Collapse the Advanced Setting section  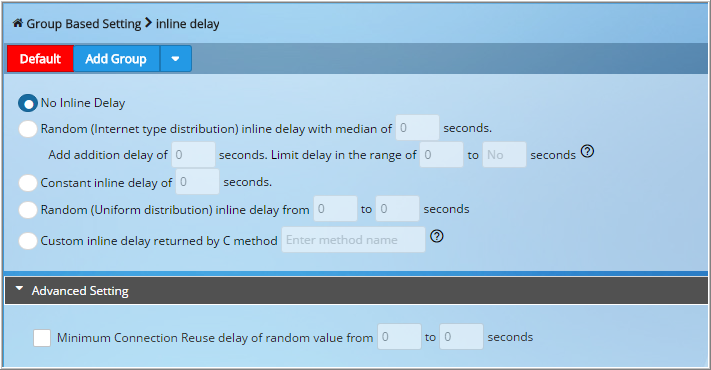pyautogui.click(x=19, y=288)
